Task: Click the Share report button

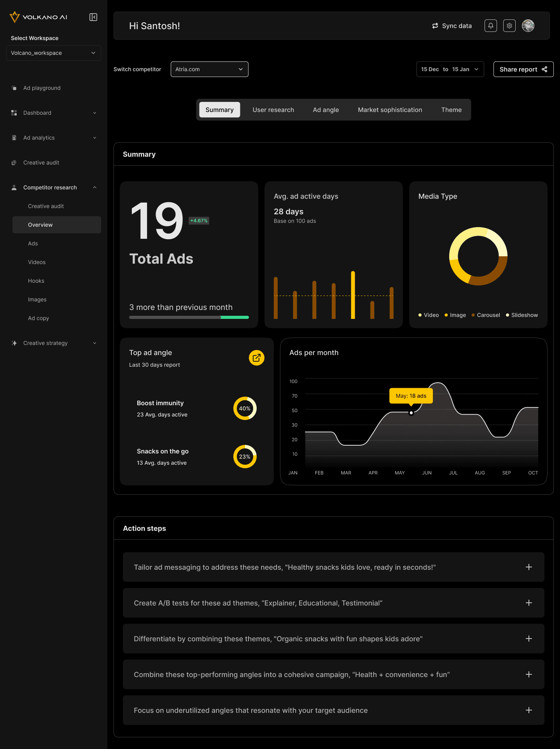Action: click(x=523, y=69)
